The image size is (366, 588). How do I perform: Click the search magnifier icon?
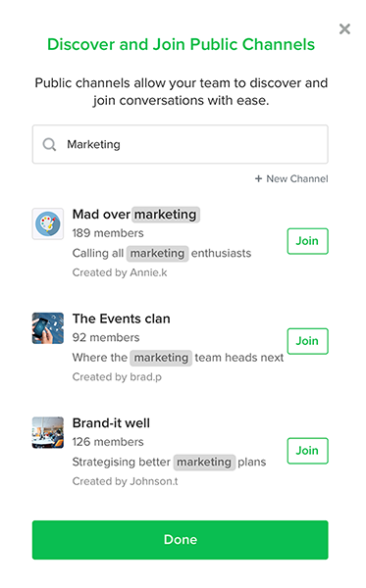(x=49, y=144)
